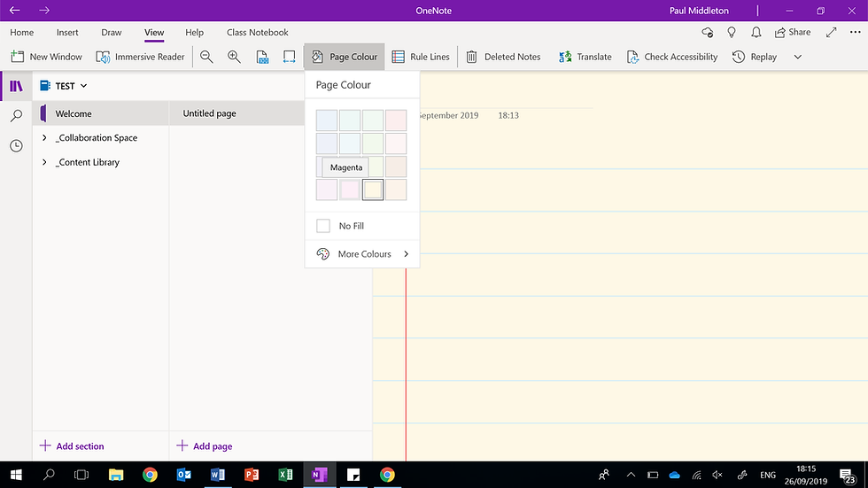This screenshot has width=868, height=488.
Task: Open the Home tab
Action: click(21, 32)
